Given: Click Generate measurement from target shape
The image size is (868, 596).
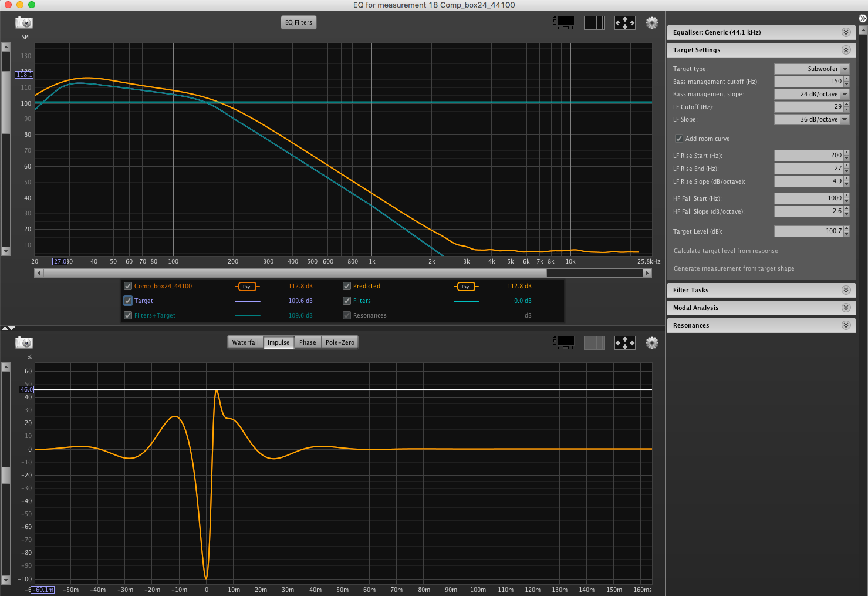Looking at the screenshot, I should [x=734, y=268].
